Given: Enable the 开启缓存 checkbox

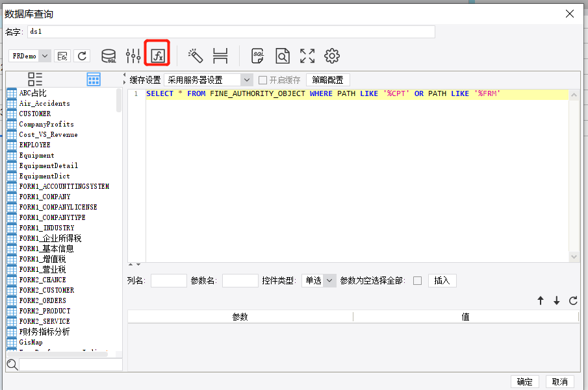Looking at the screenshot, I should pos(263,80).
